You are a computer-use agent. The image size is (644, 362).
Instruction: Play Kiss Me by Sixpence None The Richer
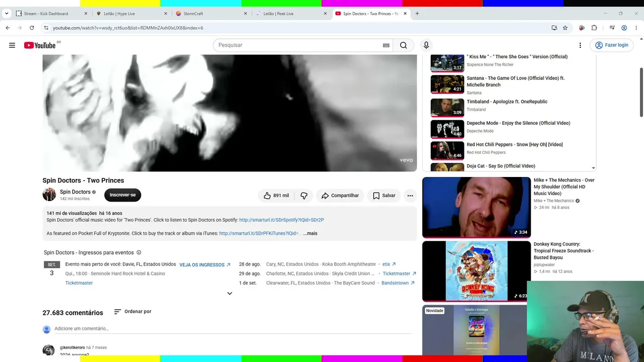[512, 61]
